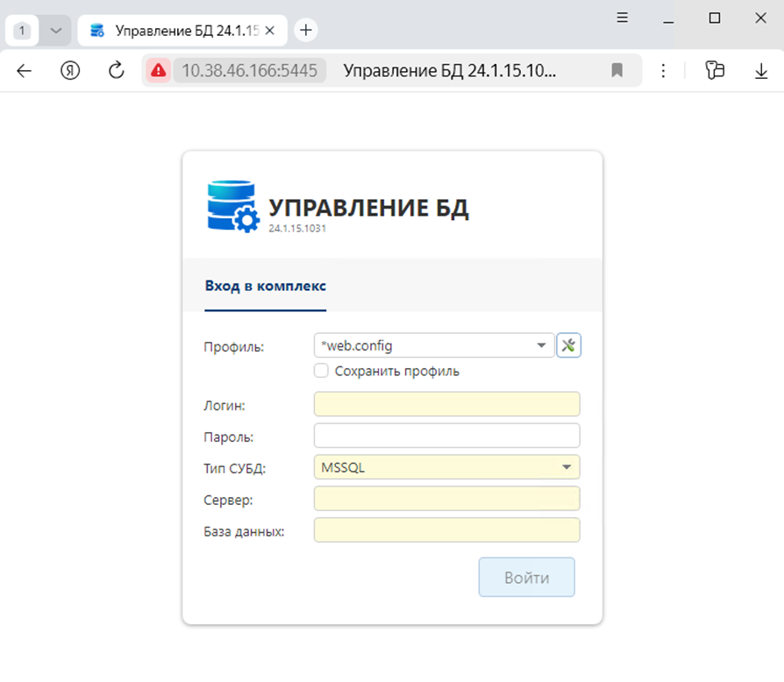Click the red security warning icon
The width and height of the screenshot is (784, 682).
pos(159,70)
